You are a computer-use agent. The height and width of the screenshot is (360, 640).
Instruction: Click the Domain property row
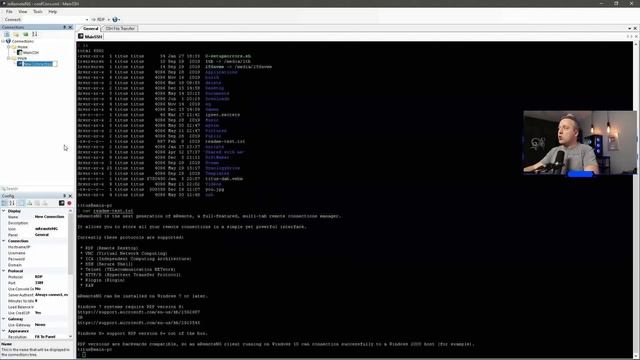click(x=37, y=265)
